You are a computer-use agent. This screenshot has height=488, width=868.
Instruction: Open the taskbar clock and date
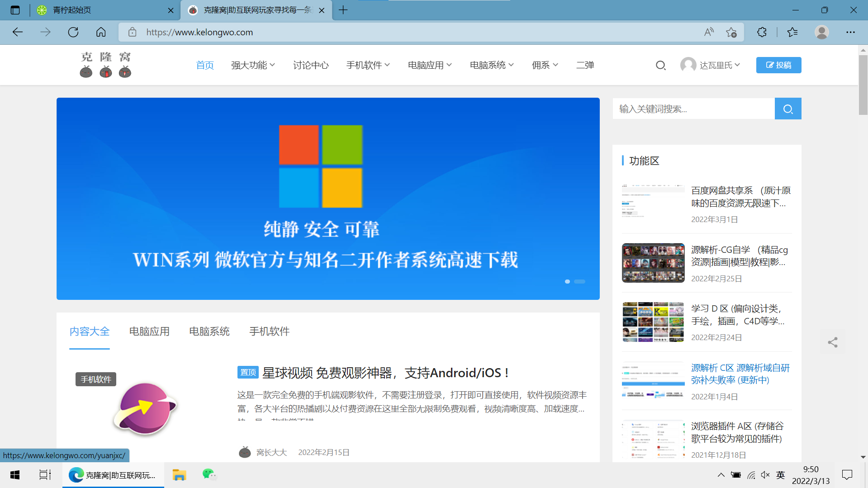(811, 475)
